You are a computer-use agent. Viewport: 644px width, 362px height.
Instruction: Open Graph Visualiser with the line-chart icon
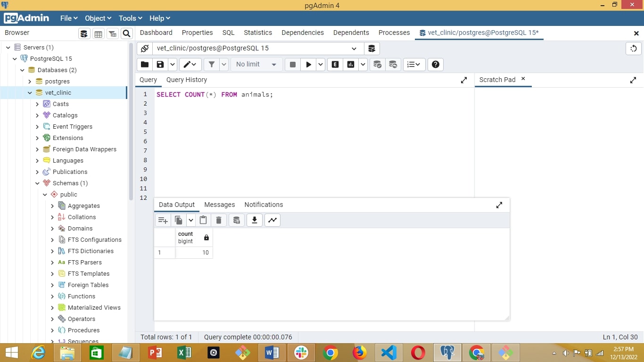pos(272,220)
